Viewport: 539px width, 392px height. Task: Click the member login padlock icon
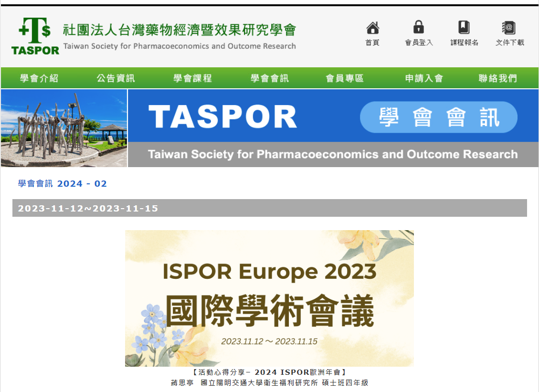(418, 27)
